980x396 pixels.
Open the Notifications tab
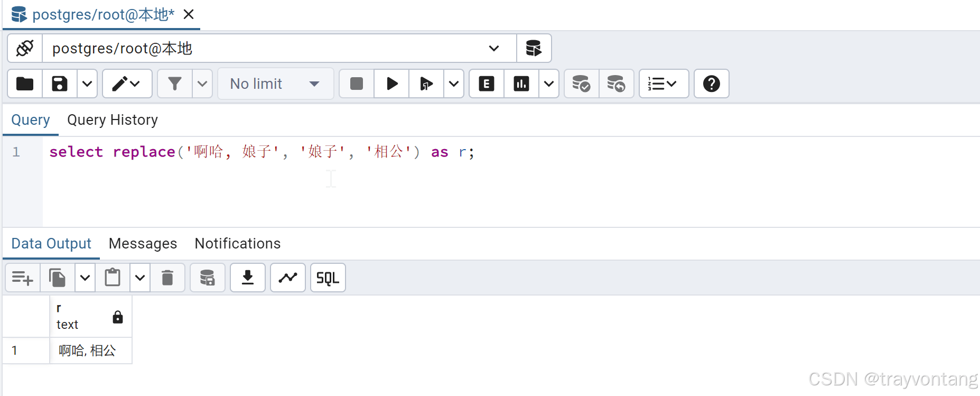(x=238, y=244)
